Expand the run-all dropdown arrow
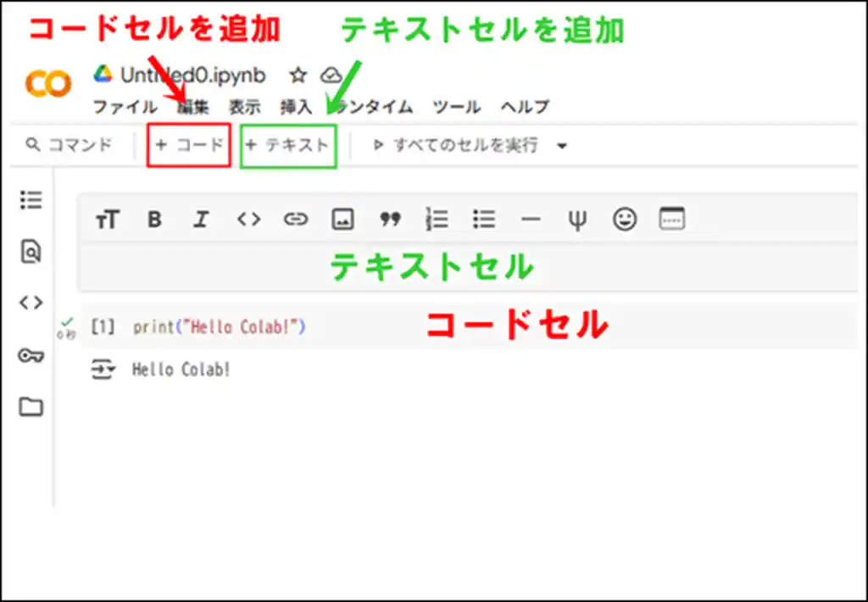This screenshot has height=602, width=868. pos(562,146)
